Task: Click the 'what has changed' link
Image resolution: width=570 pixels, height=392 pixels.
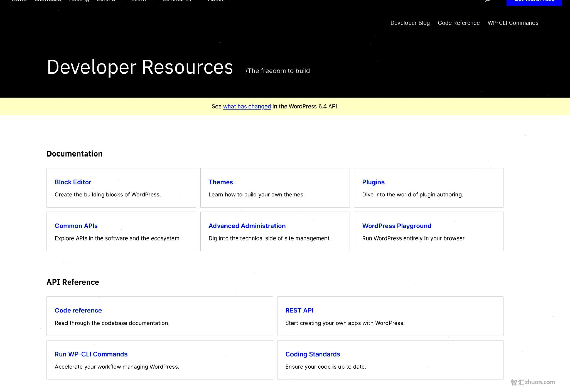Action: tap(247, 106)
